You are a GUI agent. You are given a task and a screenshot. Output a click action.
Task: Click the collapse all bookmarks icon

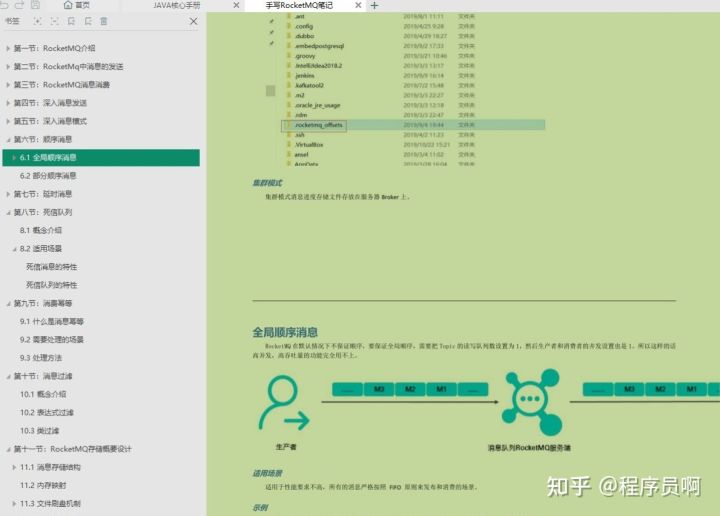54,21
